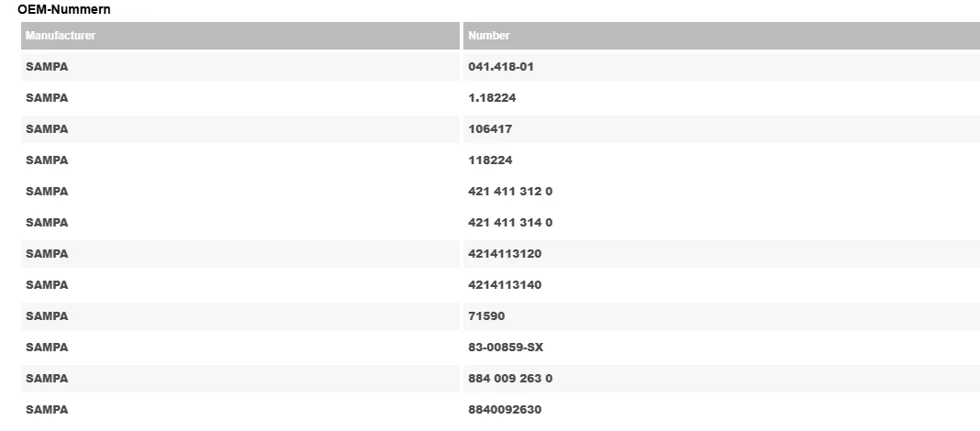Select number 421 411 312 0
Viewport: 980px width, 431px height.
click(510, 192)
